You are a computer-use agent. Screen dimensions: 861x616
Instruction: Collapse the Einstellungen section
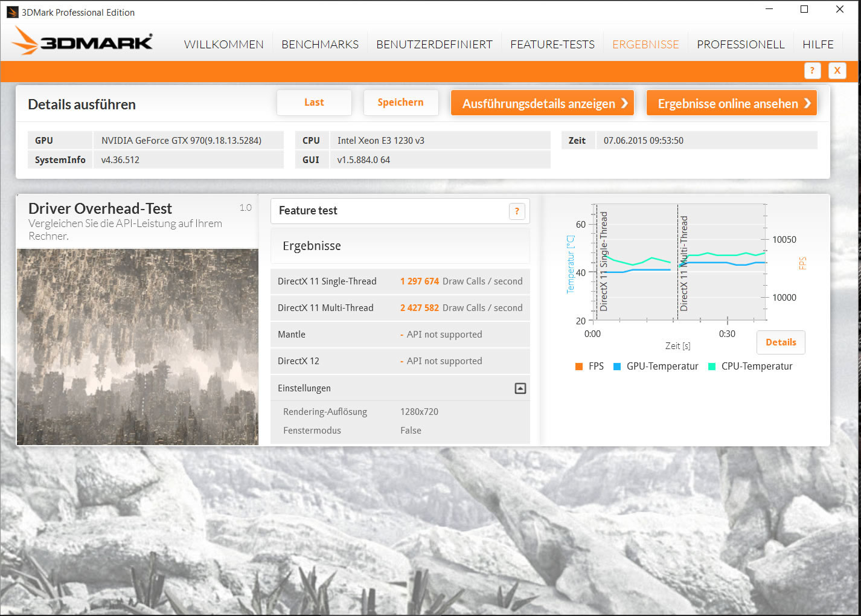click(x=520, y=388)
